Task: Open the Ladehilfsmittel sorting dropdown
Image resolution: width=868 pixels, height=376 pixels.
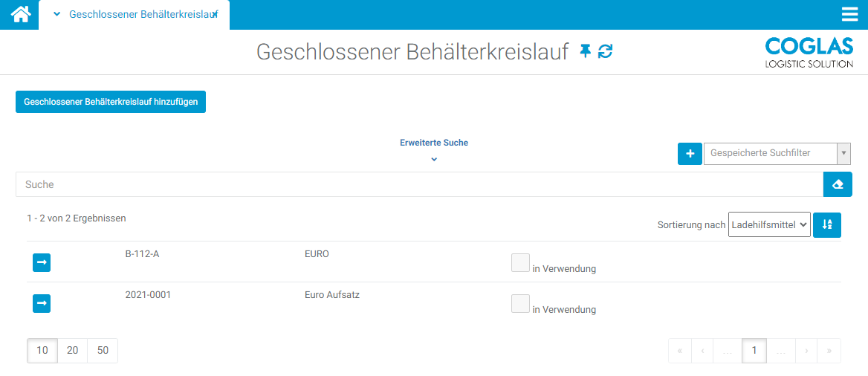Action: point(769,225)
